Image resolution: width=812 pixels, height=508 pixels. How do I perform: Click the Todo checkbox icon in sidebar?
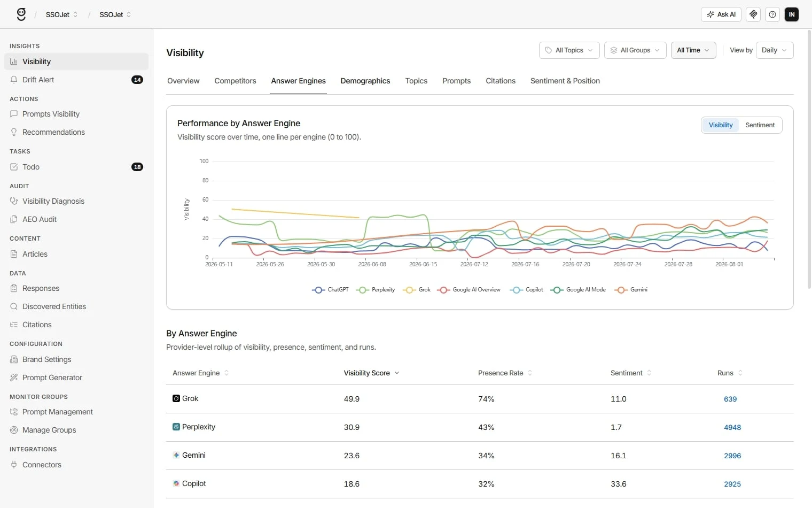(x=14, y=167)
